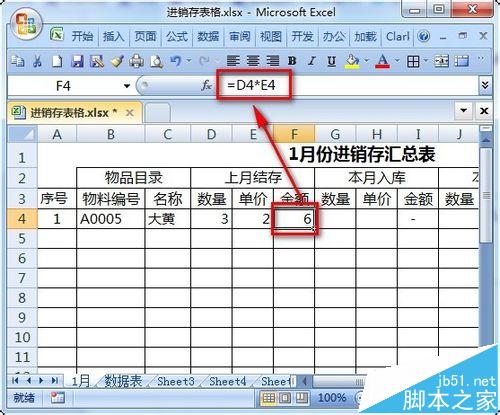Open the 数据 ribbon tab
Image resolution: width=500 pixels, height=415 pixels.
tap(208, 36)
